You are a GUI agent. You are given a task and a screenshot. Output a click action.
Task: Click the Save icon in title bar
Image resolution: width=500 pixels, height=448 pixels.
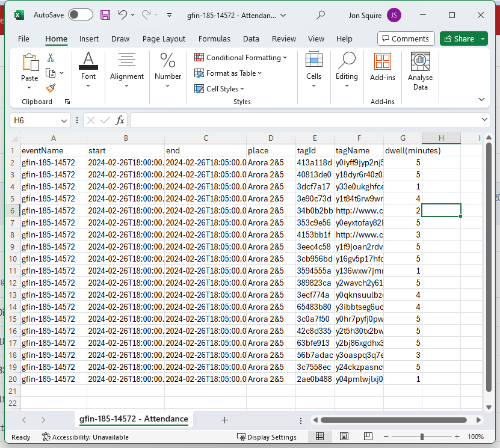[105, 15]
